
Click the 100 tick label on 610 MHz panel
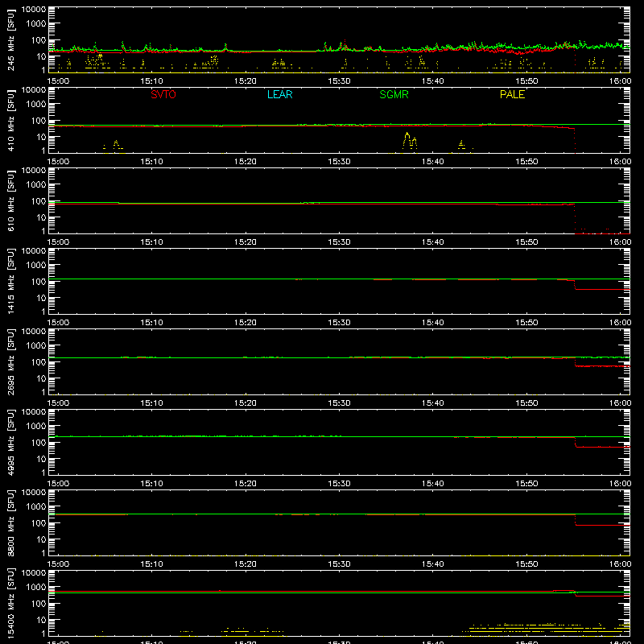pyautogui.click(x=39, y=201)
